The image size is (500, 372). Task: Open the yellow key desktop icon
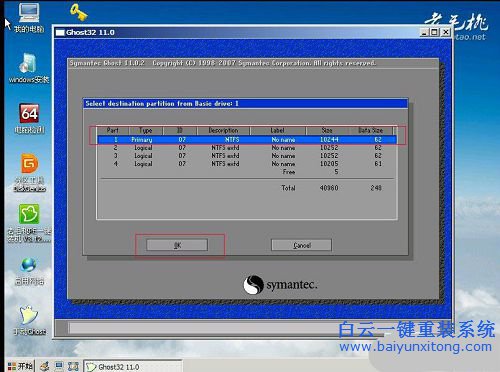click(x=79, y=12)
